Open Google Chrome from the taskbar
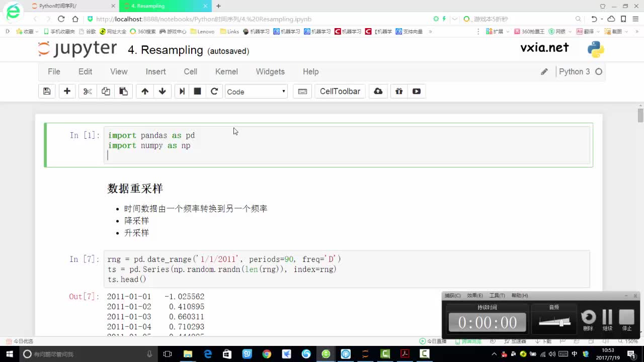The height and width of the screenshot is (362, 644). coord(267,354)
